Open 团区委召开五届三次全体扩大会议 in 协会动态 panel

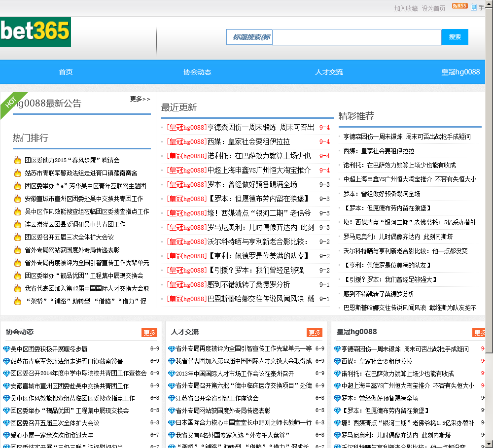[x=55, y=423]
